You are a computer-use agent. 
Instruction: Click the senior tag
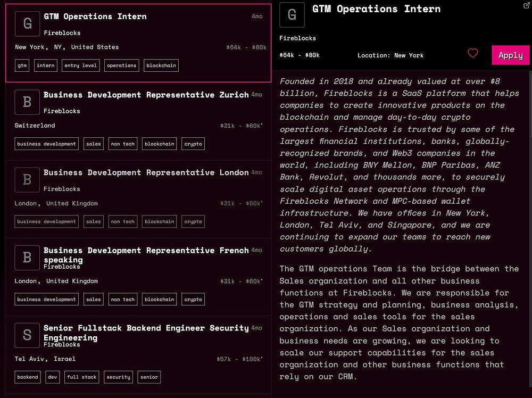pos(149,377)
